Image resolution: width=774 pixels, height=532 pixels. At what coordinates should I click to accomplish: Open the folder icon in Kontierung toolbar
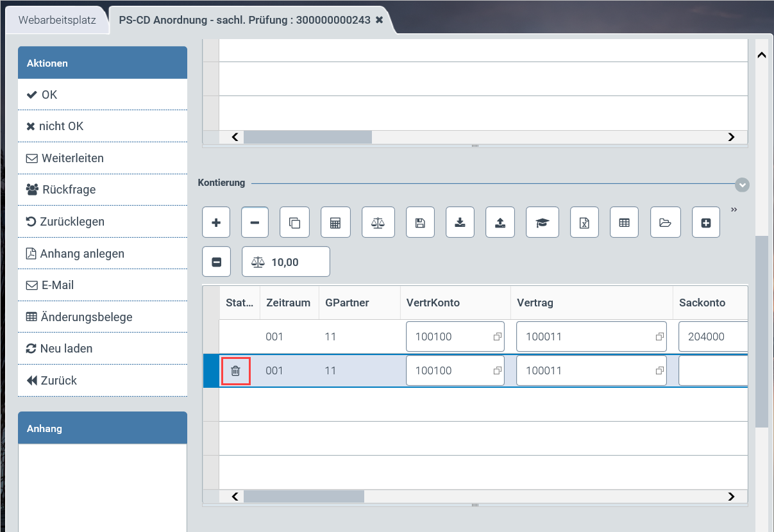click(x=665, y=223)
